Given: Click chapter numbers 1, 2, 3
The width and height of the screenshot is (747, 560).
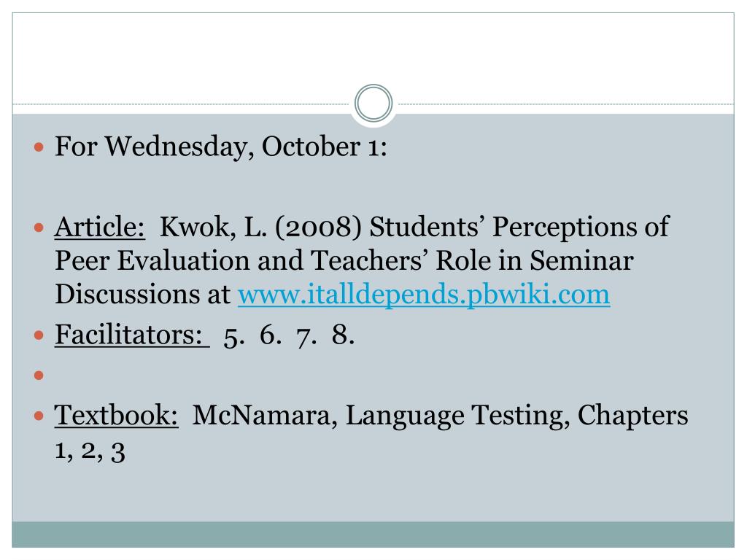Looking at the screenshot, I should [90, 451].
